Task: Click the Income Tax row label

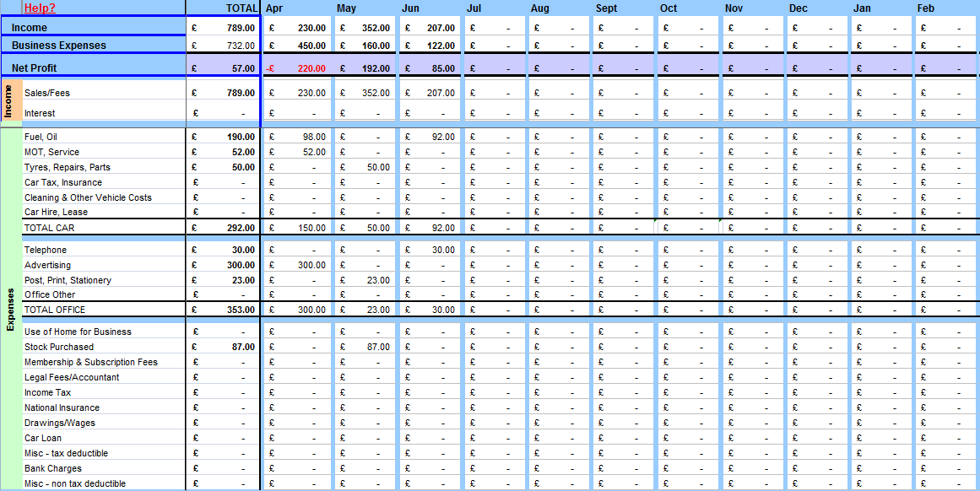Action: tap(48, 392)
